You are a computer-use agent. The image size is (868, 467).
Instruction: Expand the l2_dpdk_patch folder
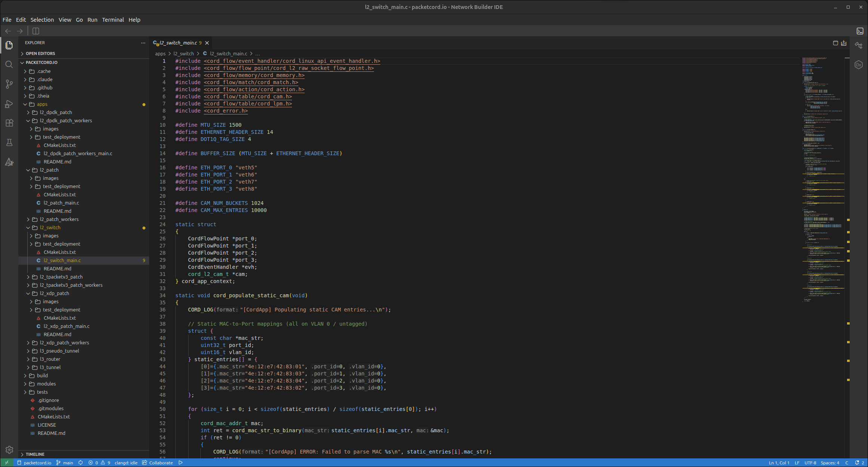pyautogui.click(x=84, y=113)
